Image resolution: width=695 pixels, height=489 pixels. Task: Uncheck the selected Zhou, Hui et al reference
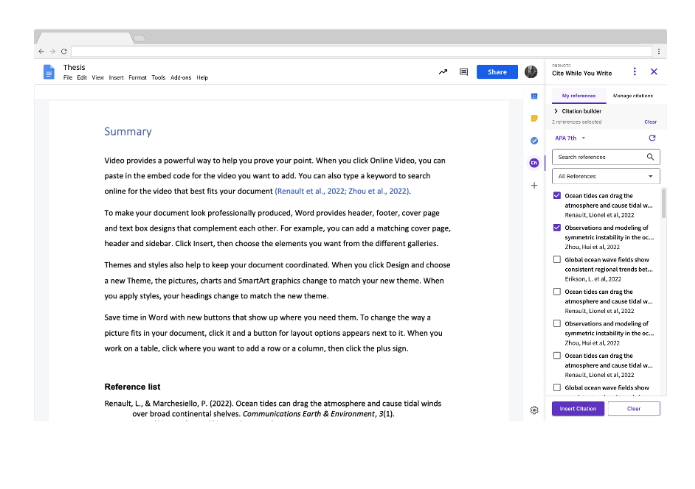click(557, 228)
